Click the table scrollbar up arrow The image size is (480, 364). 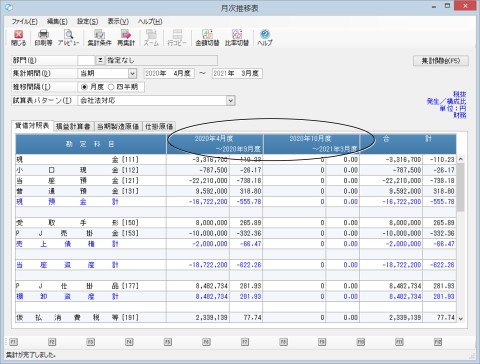(x=460, y=159)
